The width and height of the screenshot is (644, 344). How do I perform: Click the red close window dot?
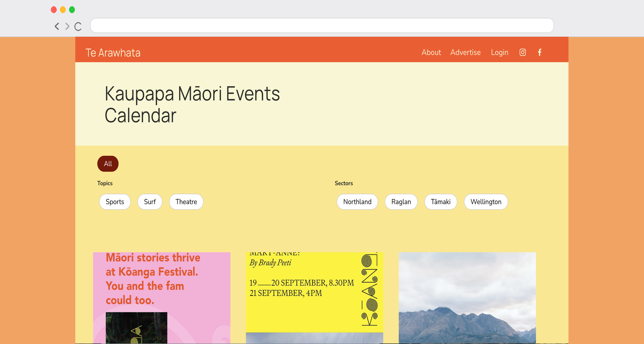point(54,10)
